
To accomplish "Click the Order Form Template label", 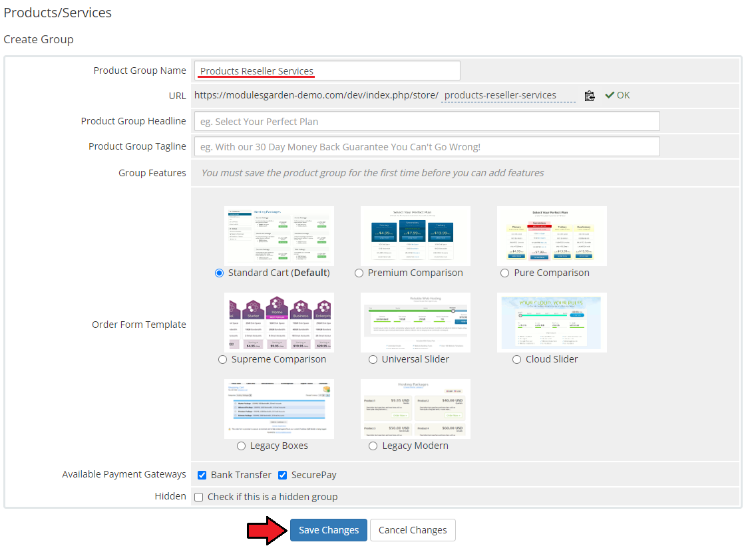I will (x=139, y=325).
